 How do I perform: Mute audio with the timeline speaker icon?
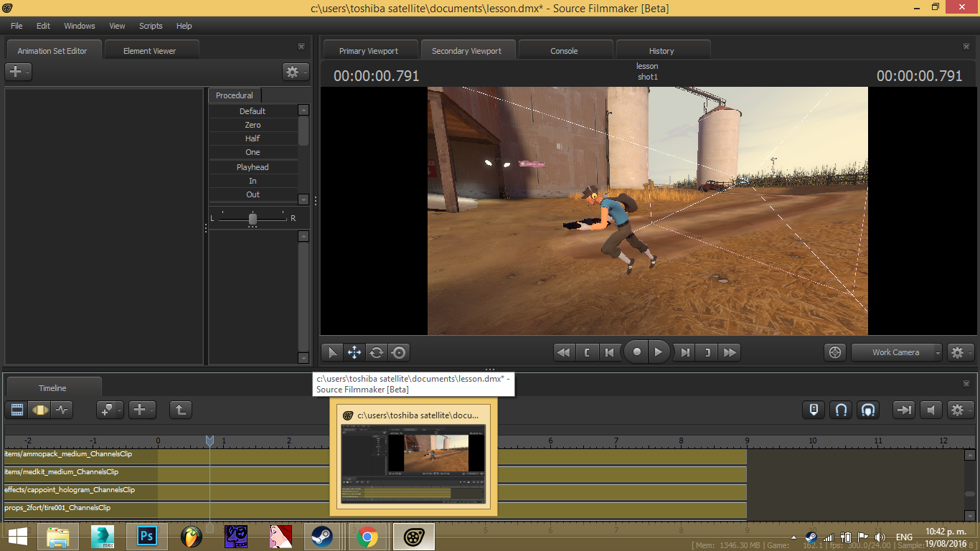point(930,410)
